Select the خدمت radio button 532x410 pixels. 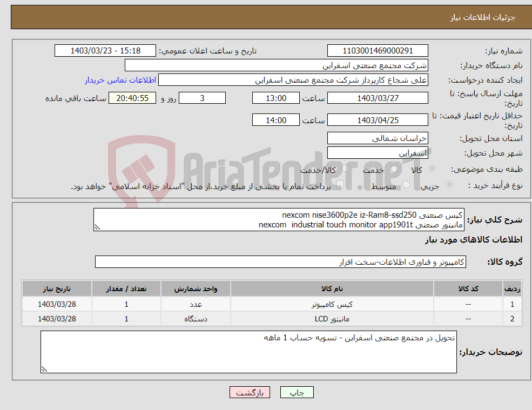[x=394, y=169]
